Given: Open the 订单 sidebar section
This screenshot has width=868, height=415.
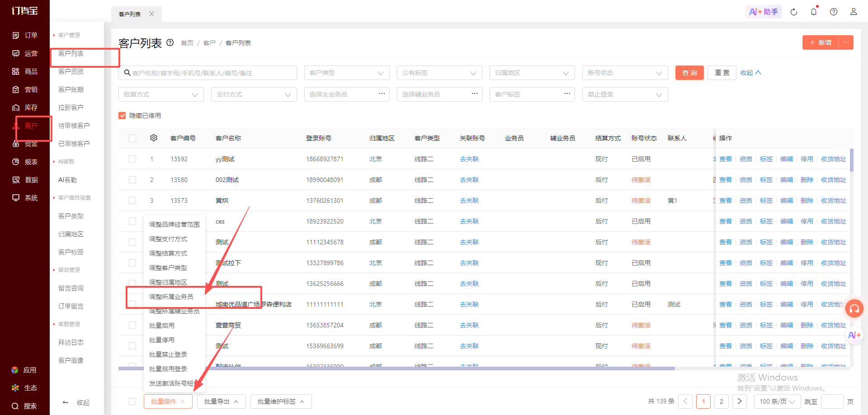Looking at the screenshot, I should coord(25,35).
